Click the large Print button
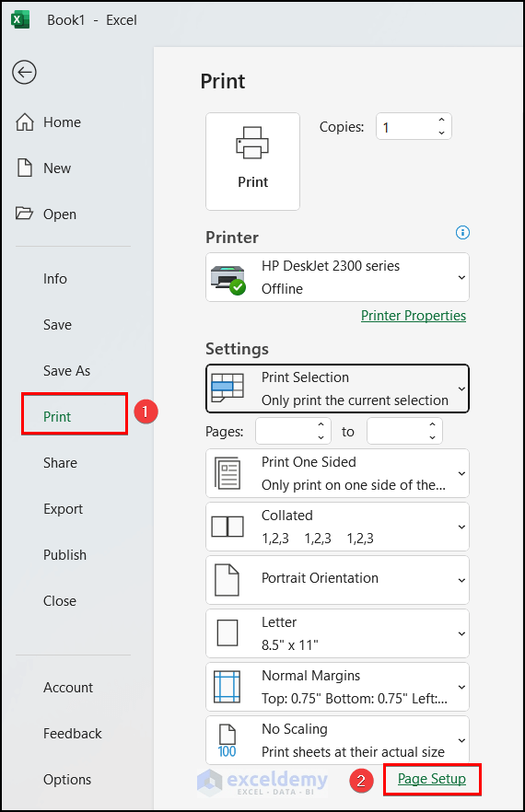Image resolution: width=525 pixels, height=812 pixels. (253, 162)
